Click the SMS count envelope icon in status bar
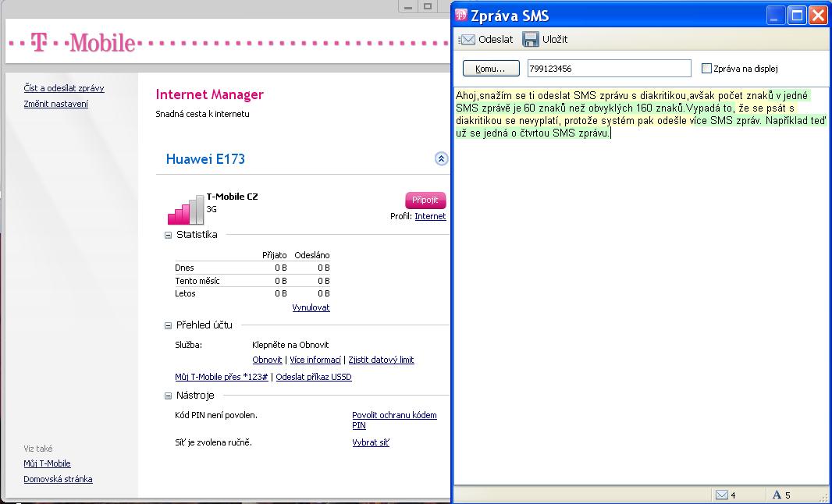Viewport: 832px width, 504px height. pyautogui.click(x=722, y=495)
